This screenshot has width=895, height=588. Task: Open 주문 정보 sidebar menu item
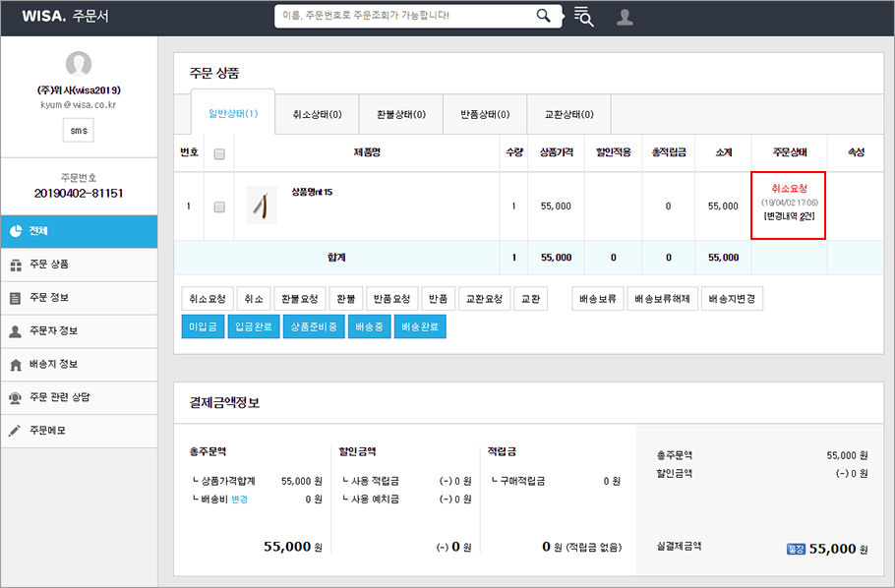pyautogui.click(x=79, y=297)
